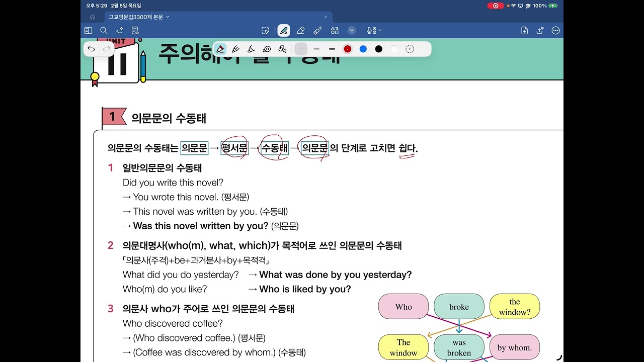Start audio recording with microphone icon

tap(371, 31)
